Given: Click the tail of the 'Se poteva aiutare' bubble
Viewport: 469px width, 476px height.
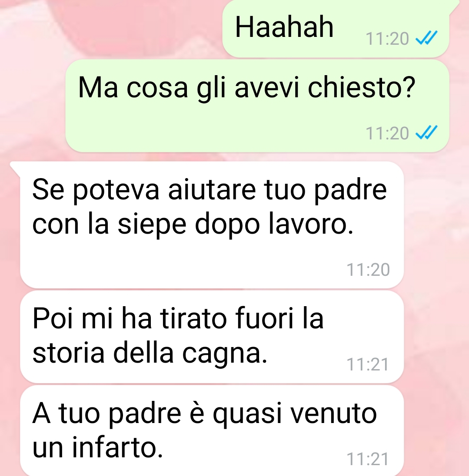Looking at the screenshot, I should point(15,168).
